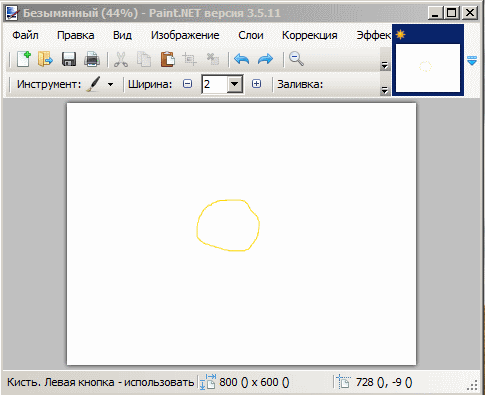
Task: Maximize the Paint.NET window
Action: click(452, 13)
